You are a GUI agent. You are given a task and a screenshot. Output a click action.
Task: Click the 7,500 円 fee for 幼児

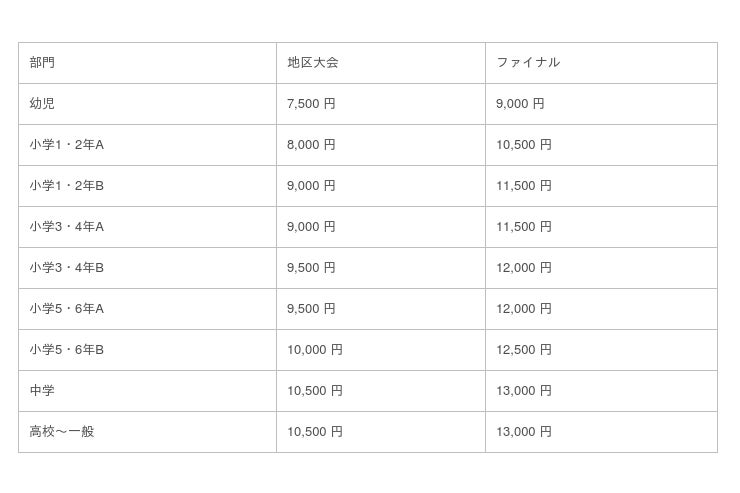[311, 104]
